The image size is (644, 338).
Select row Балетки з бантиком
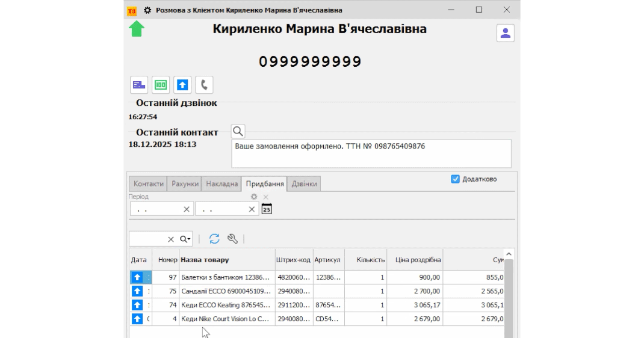317,277
